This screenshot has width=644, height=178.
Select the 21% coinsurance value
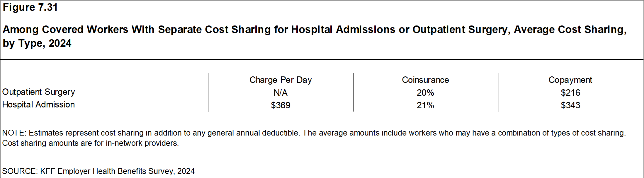[425, 105]
